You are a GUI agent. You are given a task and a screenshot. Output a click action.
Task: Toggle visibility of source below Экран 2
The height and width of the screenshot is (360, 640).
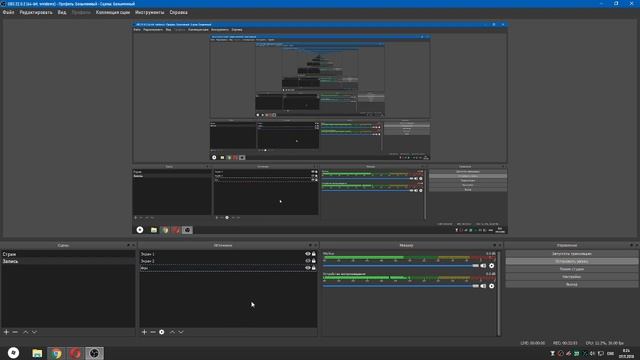pyautogui.click(x=308, y=268)
